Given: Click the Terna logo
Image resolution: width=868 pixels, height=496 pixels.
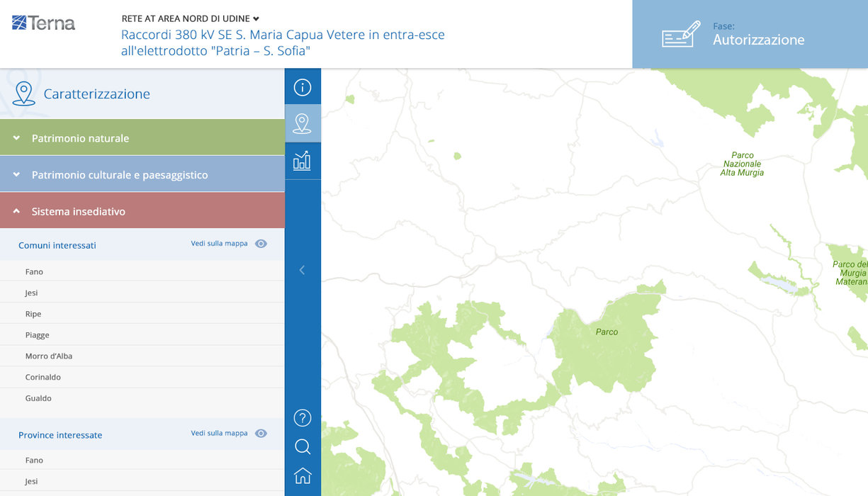Looking at the screenshot, I should (44, 23).
